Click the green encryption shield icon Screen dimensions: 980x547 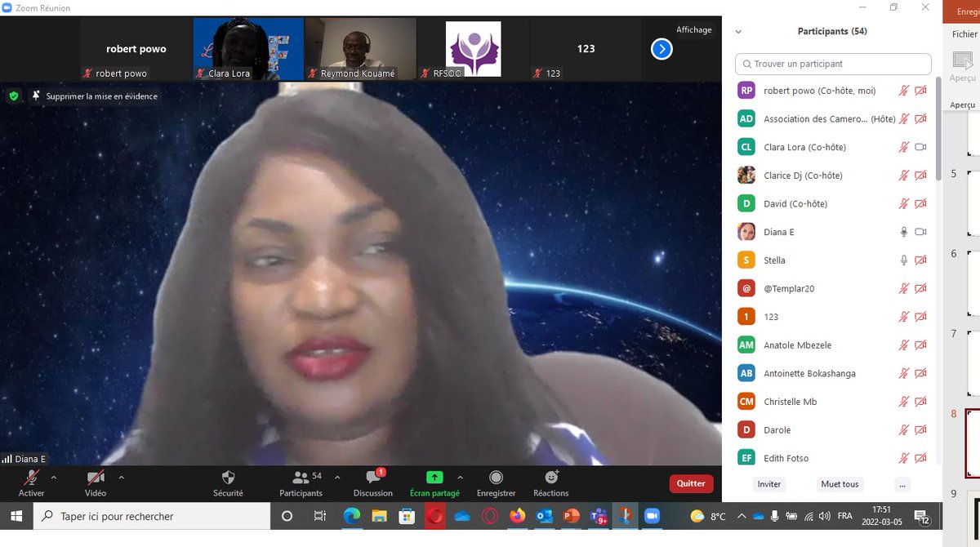(13, 96)
